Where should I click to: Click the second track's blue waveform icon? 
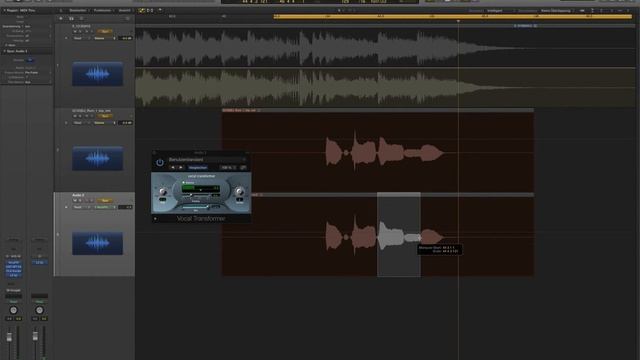[x=98, y=158]
